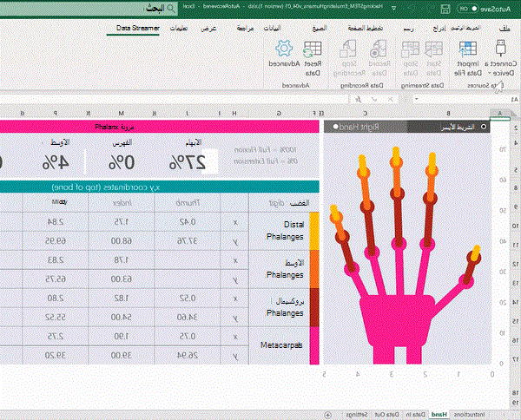This screenshot has width=521, height=420.
Task: Toggle the AutoSave switch
Action: point(467,9)
